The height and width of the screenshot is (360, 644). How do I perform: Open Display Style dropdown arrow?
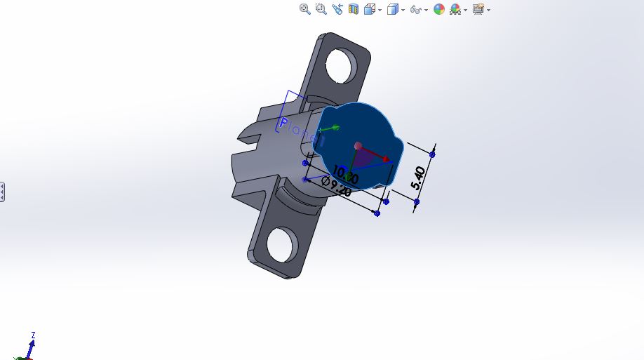click(403, 10)
